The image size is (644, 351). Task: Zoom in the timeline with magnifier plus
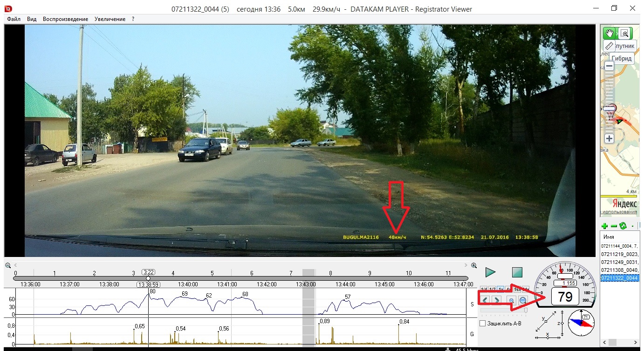pyautogui.click(x=474, y=265)
